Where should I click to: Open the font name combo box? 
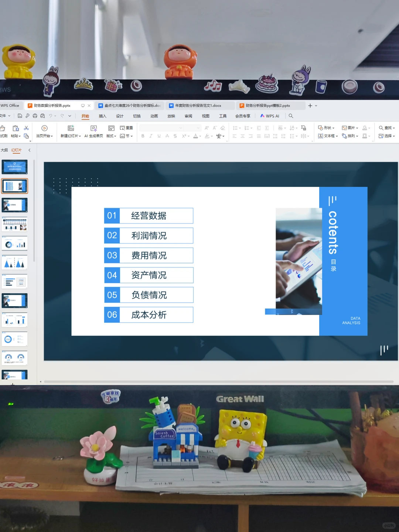tap(161, 128)
